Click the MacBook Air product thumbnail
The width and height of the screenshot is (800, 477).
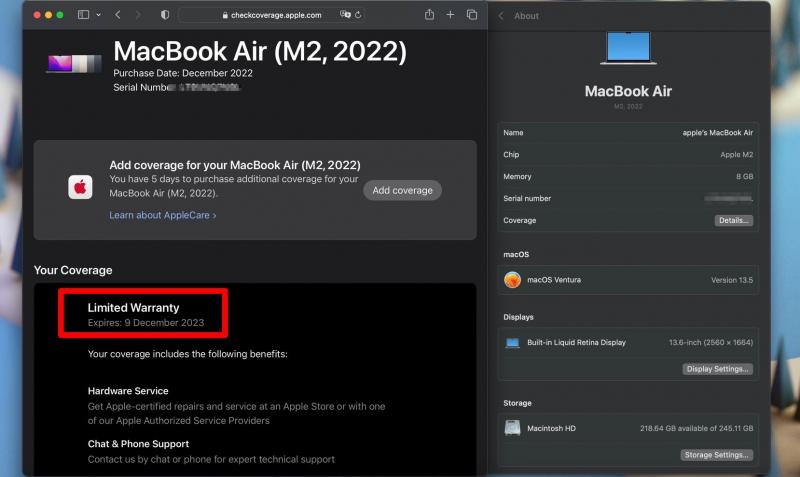pos(74,63)
